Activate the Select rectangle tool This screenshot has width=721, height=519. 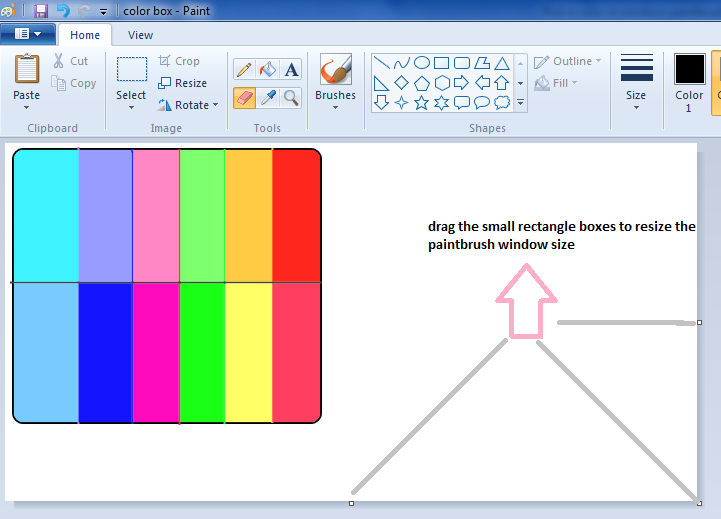coord(132,69)
